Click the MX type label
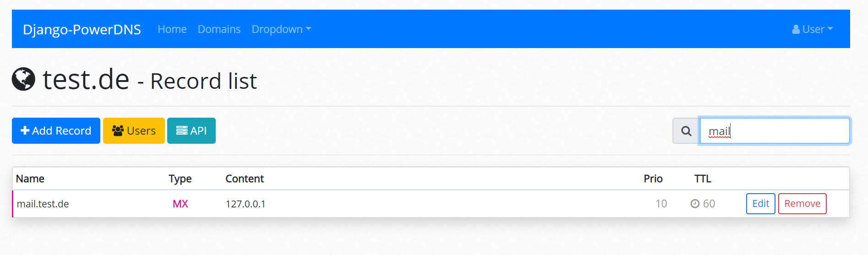This screenshot has height=255, width=868. coord(180,204)
